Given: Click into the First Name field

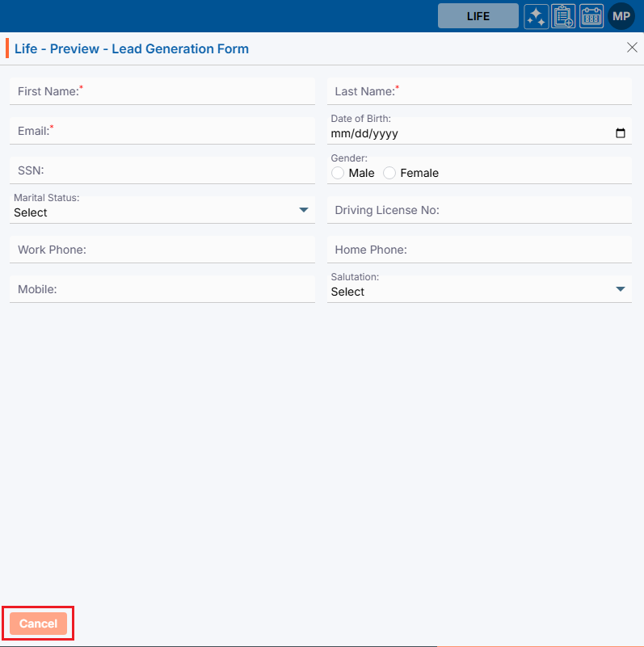Looking at the screenshot, I should coord(162,92).
